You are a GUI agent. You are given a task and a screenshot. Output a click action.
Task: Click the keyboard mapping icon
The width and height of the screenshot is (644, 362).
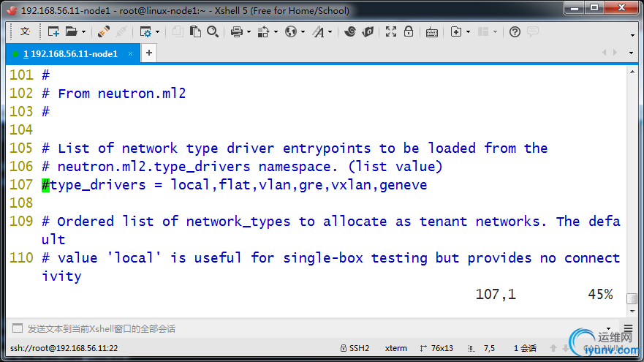[432, 32]
